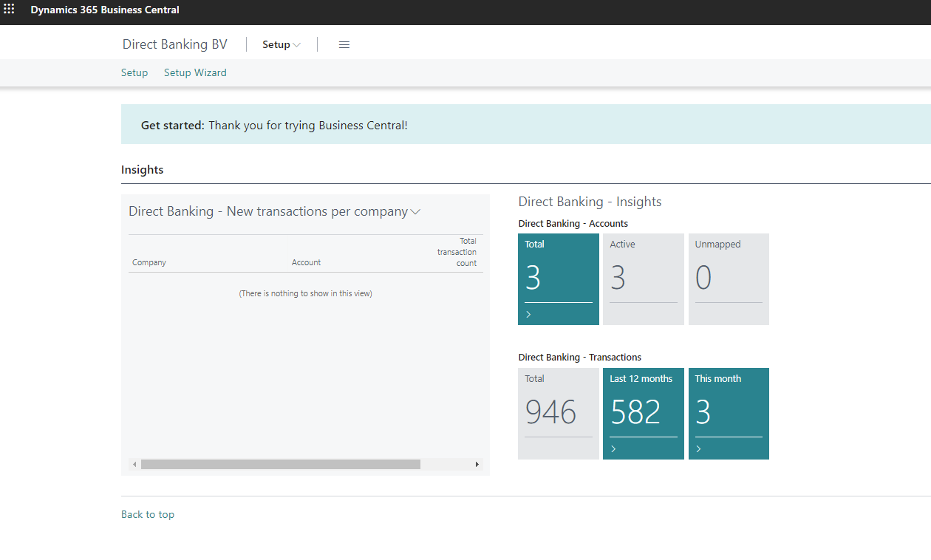
Task: Click the chevron arrow on Total accounts tile
Action: (x=528, y=315)
